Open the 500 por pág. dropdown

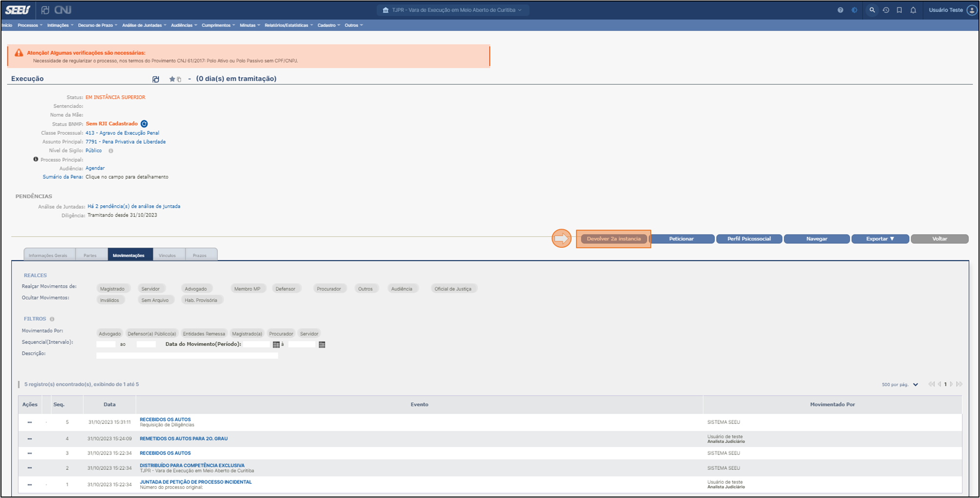(x=900, y=385)
